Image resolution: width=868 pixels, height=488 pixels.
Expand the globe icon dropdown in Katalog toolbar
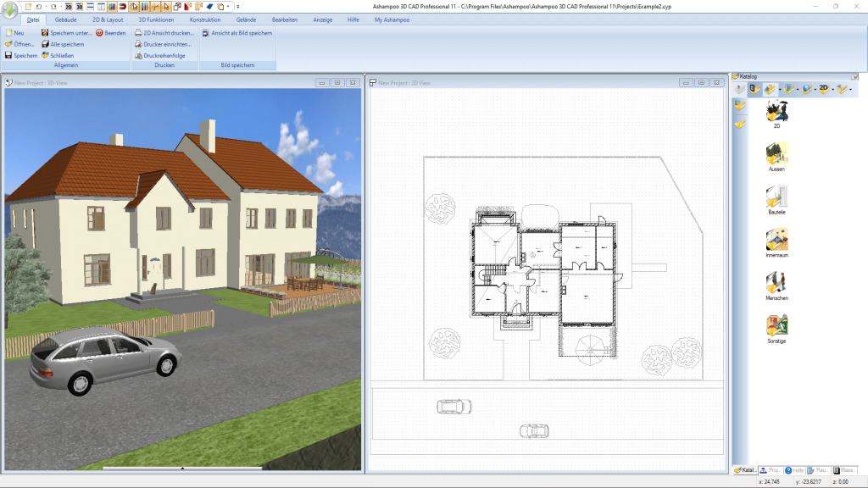815,89
